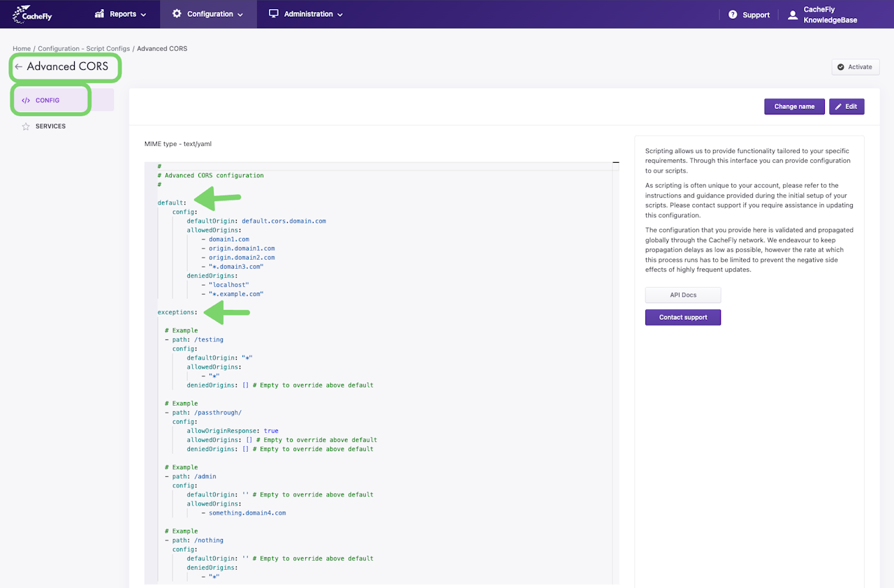Click the Edit button
The width and height of the screenshot is (894, 588).
pyautogui.click(x=847, y=107)
